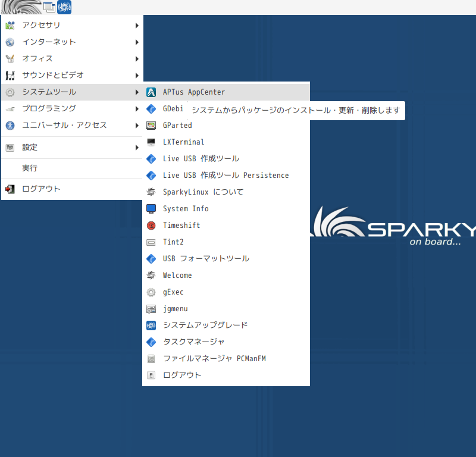
Task: Open サウンドとビデオ category
Action: (x=72, y=76)
